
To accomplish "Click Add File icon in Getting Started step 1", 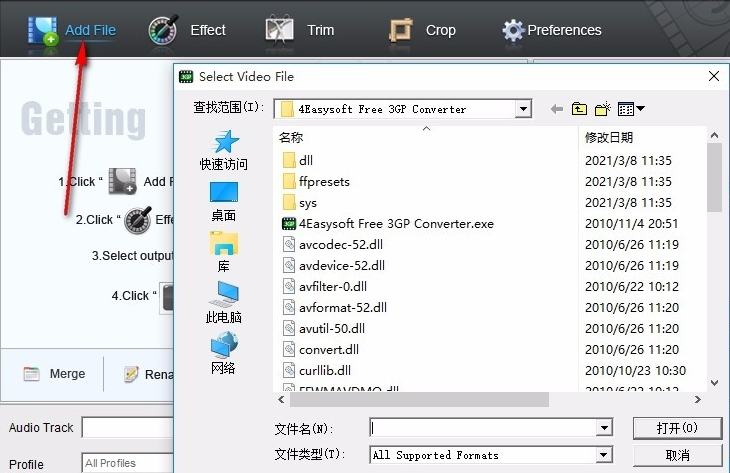I will [122, 181].
